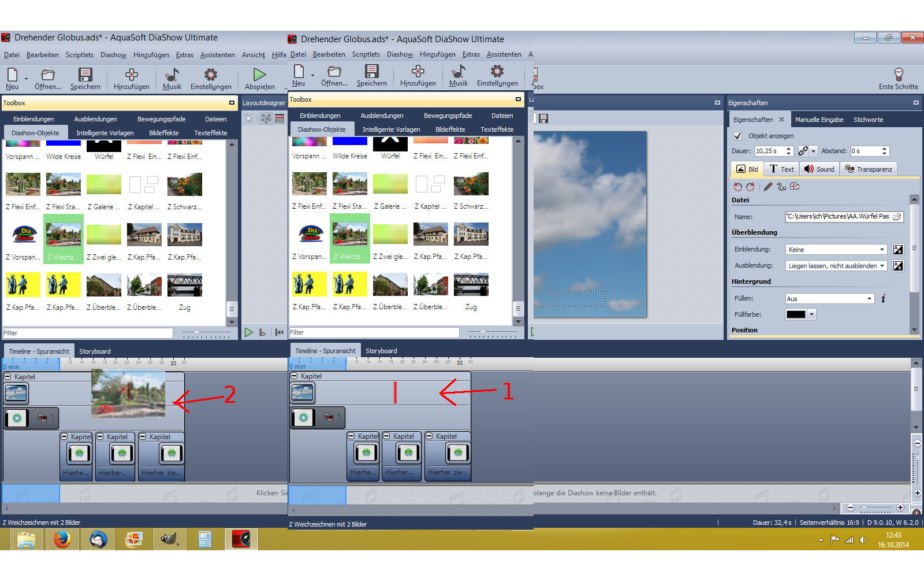Uncheck the Objekt anzeigen checkbox
924x578 pixels.
[737, 136]
